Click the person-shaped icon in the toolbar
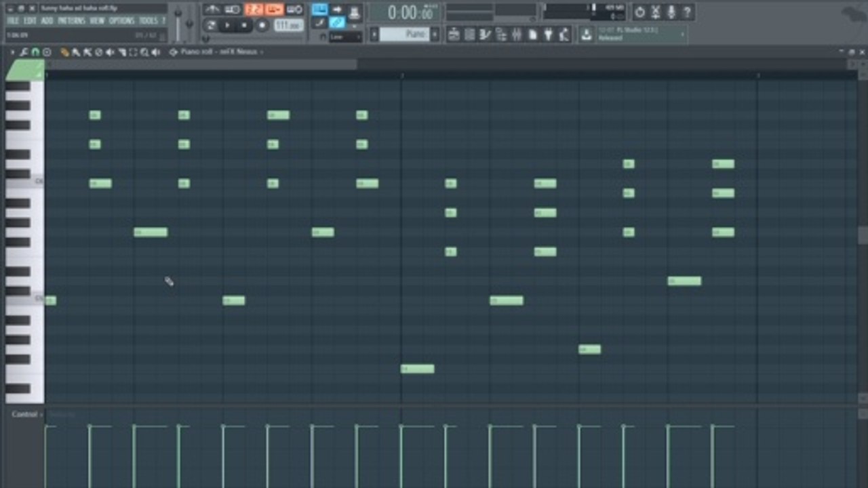 563,34
